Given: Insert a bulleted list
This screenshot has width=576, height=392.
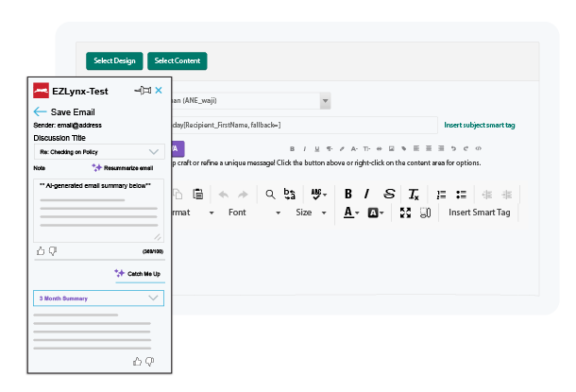Looking at the screenshot, I should (461, 195).
